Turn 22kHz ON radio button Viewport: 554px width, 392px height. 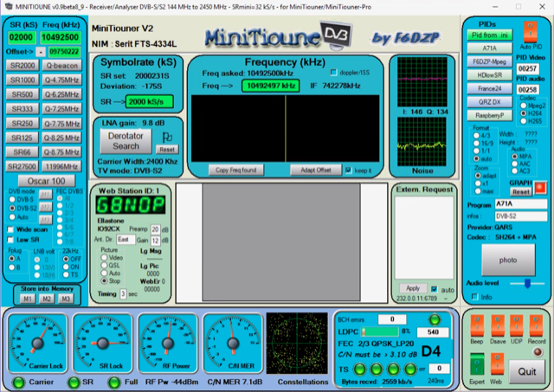66,267
